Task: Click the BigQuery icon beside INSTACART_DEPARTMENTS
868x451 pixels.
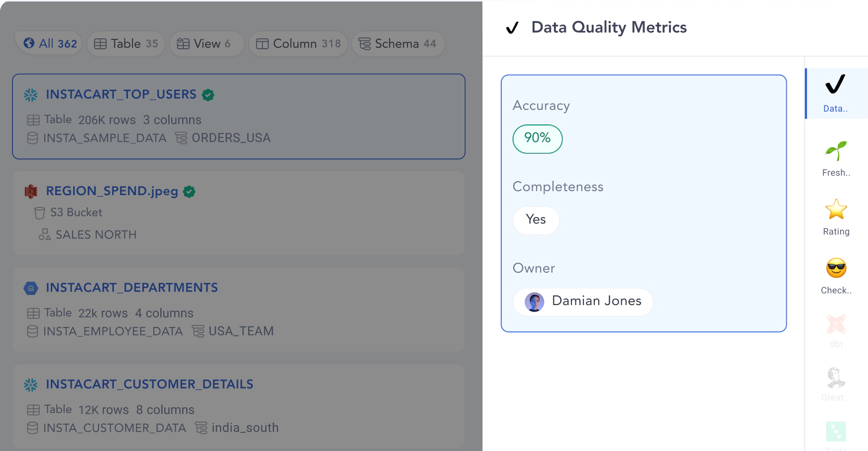Action: [x=31, y=288]
